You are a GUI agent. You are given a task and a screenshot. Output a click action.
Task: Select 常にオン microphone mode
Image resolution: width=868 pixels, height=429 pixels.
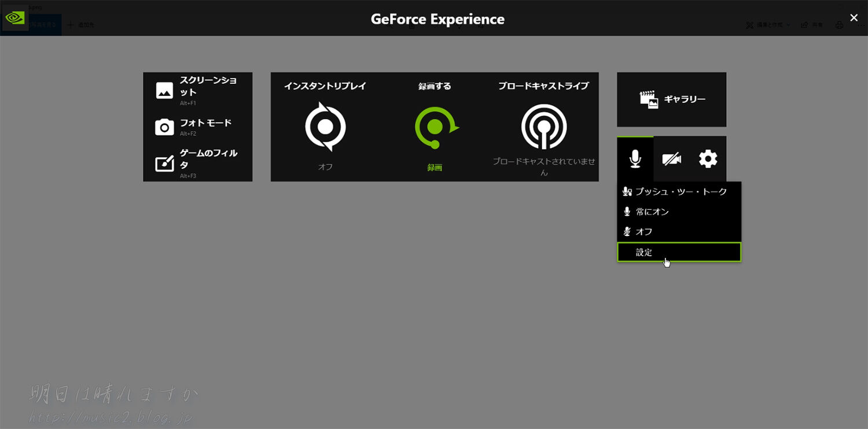click(x=679, y=212)
